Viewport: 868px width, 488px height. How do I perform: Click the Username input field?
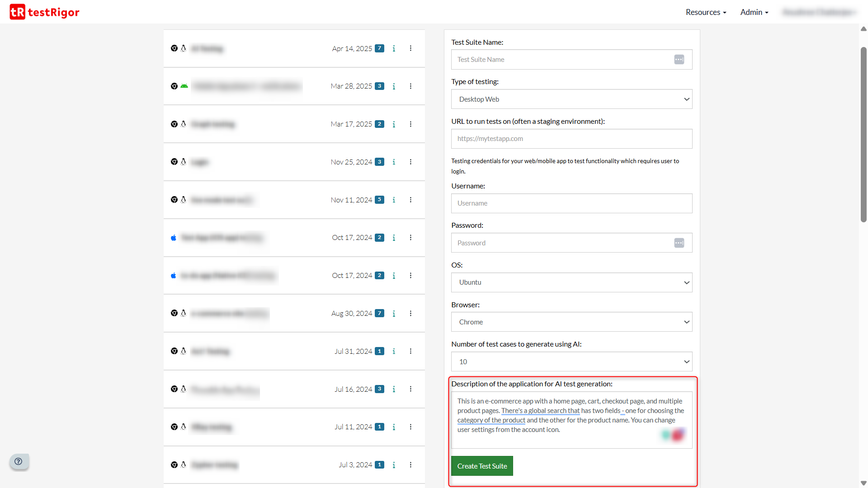pos(571,203)
